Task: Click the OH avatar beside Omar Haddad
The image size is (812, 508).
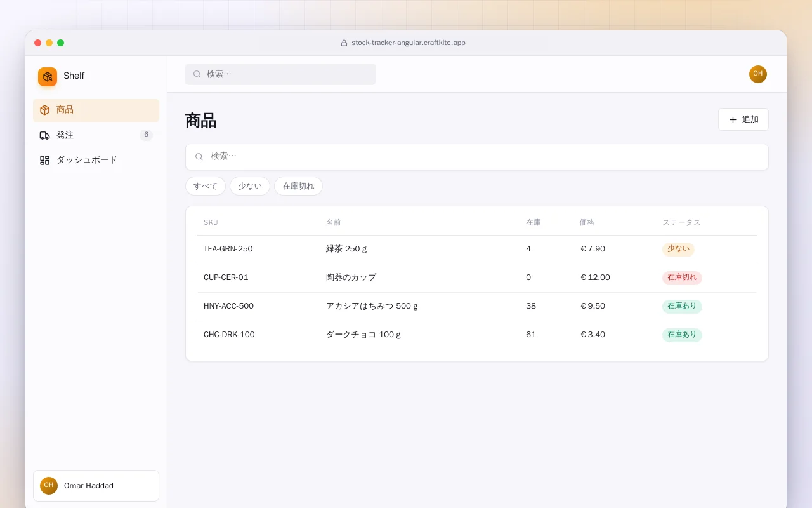Action: pyautogui.click(x=49, y=486)
